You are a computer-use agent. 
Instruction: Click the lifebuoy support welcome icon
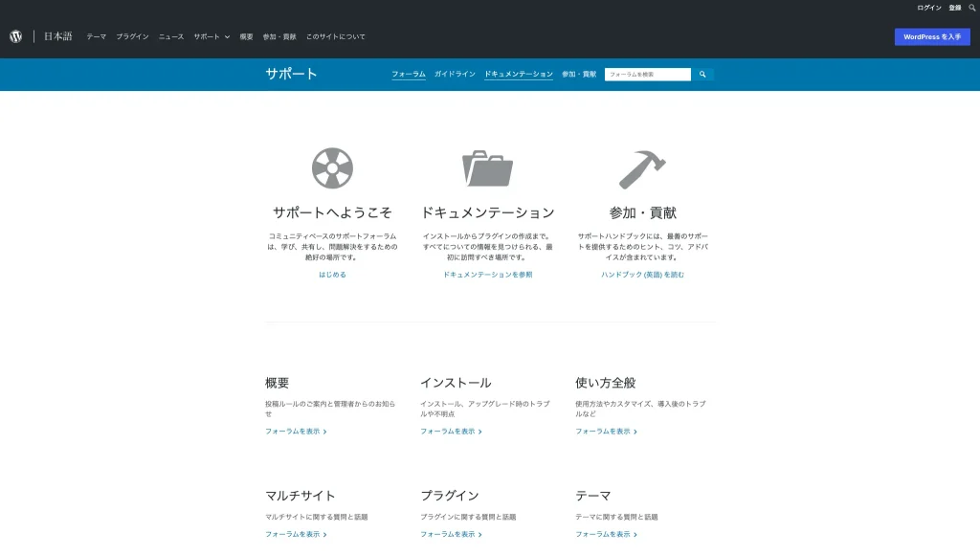point(332,168)
